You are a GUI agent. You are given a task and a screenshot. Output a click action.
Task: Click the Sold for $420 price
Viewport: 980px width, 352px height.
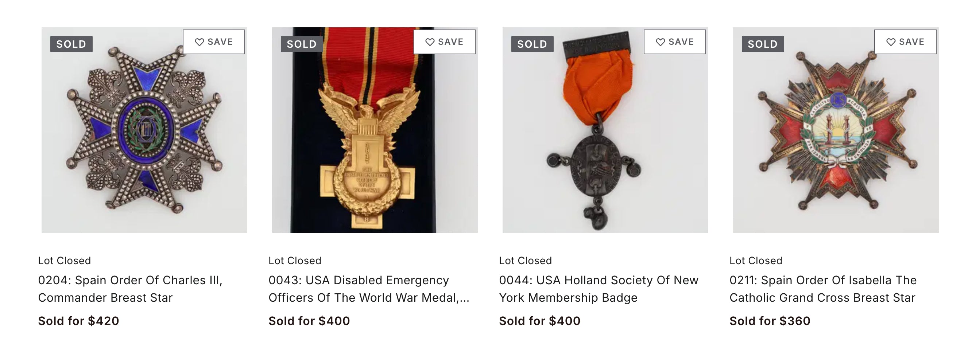pos(78,321)
